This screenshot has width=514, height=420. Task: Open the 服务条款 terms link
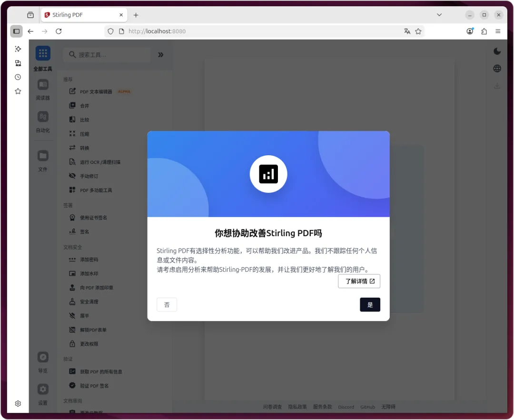coord(322,407)
